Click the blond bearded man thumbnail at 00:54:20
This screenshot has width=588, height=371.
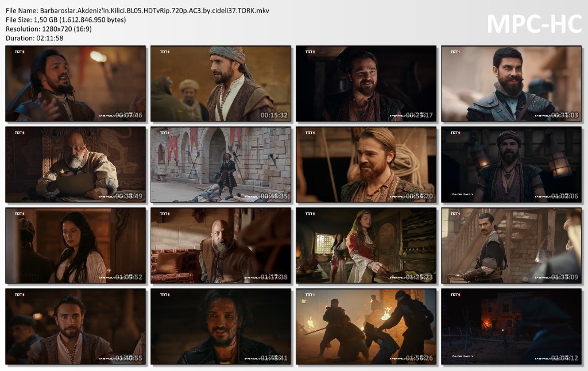(x=366, y=165)
